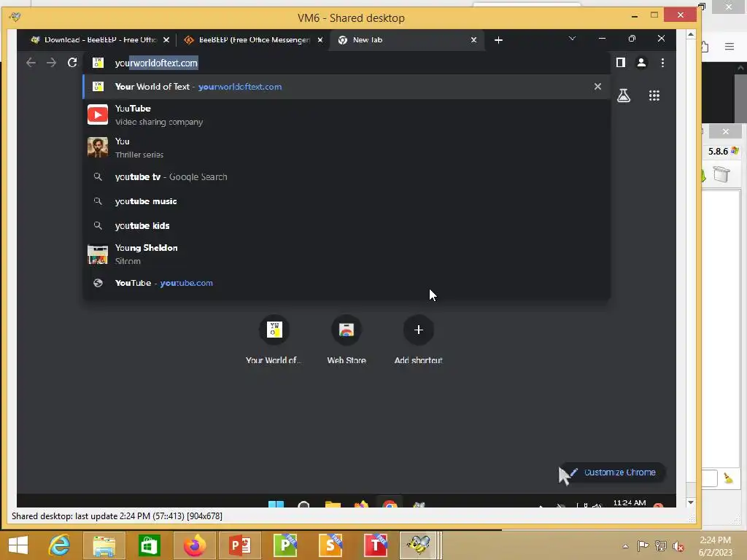Launch Internet Explorer from taskbar
Viewport: 747px width, 560px height.
pyautogui.click(x=60, y=545)
